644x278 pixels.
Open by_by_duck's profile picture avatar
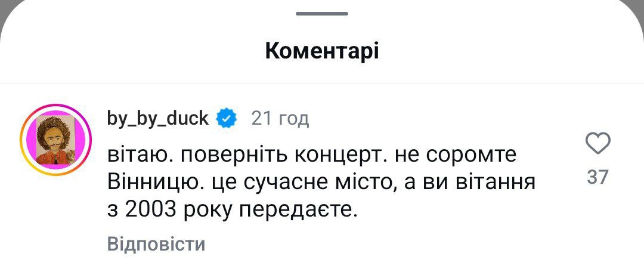(55, 139)
